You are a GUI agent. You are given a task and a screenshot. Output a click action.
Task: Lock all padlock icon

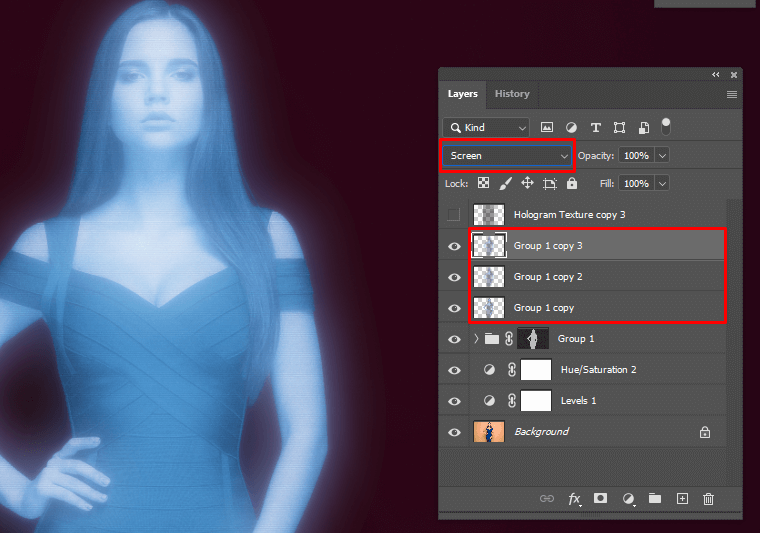click(x=572, y=183)
